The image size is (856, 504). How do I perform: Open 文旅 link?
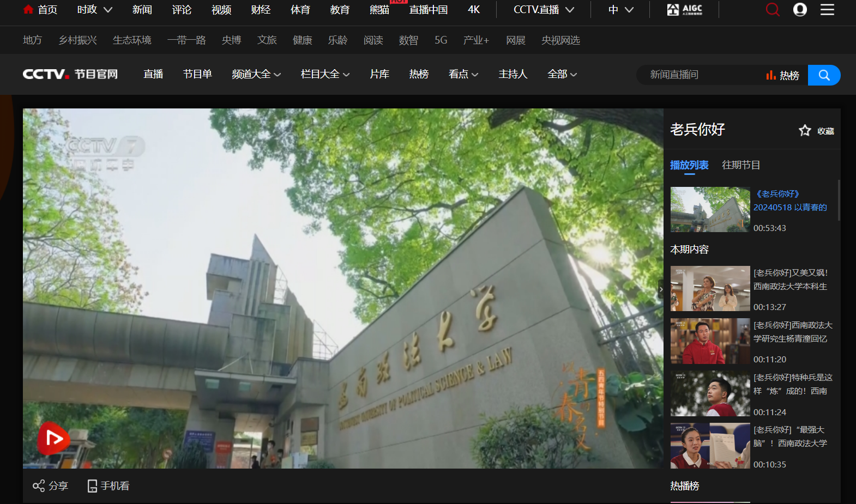tap(267, 40)
